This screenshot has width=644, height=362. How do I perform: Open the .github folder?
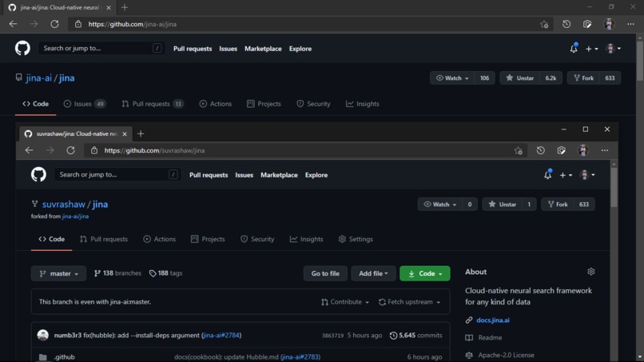click(x=65, y=356)
